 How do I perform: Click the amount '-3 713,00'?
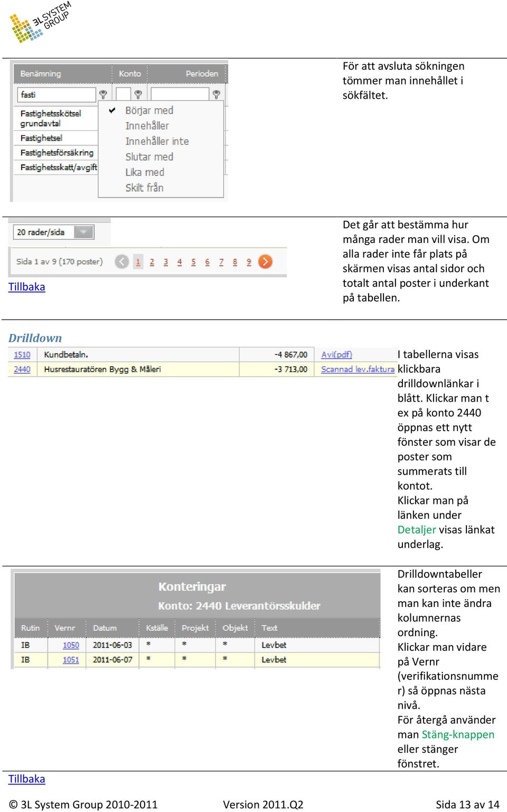click(x=291, y=369)
